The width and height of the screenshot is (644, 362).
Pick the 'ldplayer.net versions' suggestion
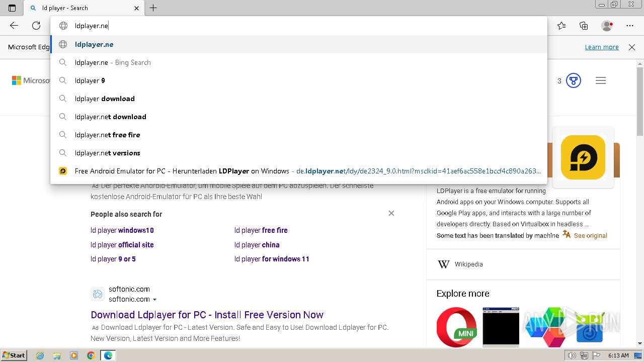299,153
